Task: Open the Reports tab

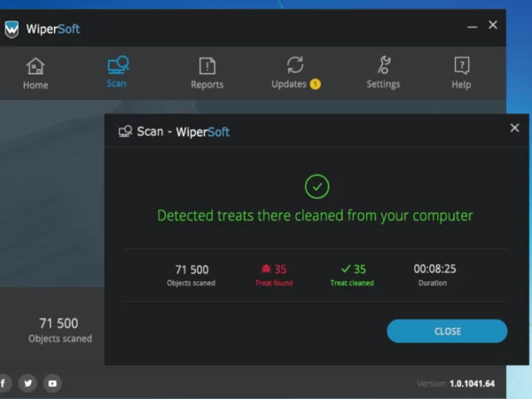Action: tap(207, 74)
